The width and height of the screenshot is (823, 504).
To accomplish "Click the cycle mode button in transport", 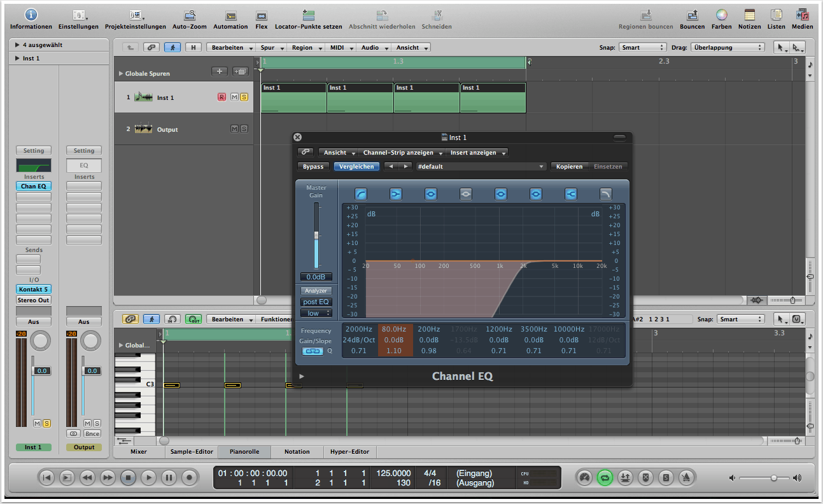I will [x=605, y=477].
